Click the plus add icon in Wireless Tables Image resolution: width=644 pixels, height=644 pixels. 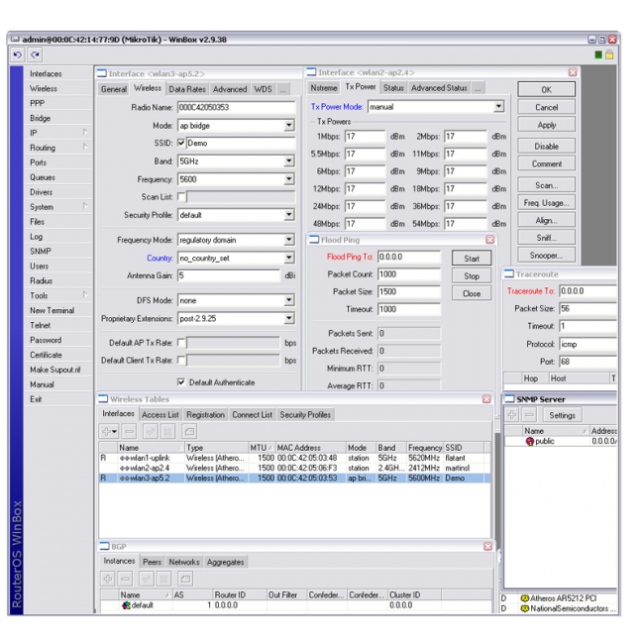109,431
